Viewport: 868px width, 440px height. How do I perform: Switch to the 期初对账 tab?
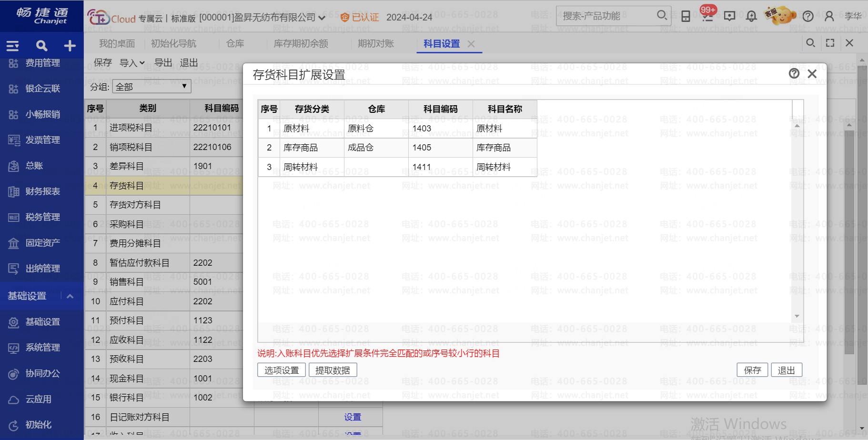pyautogui.click(x=375, y=44)
